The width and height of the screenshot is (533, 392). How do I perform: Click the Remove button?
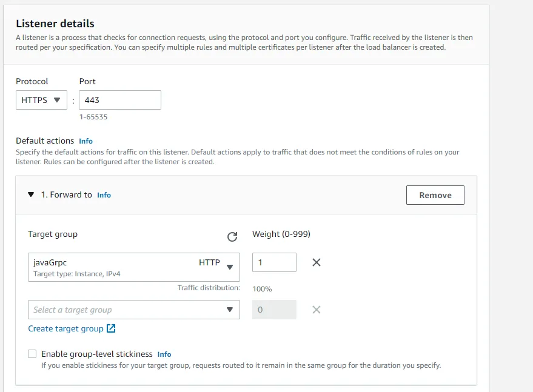[x=435, y=195]
